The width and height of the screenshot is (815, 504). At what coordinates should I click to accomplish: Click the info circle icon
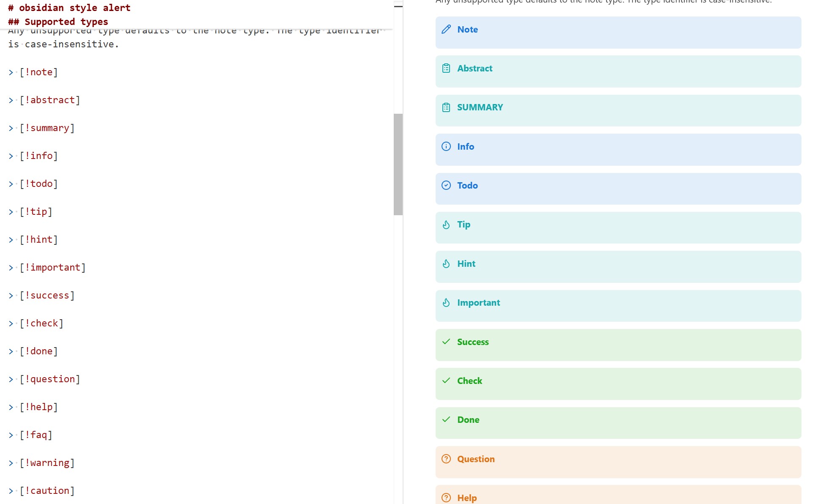click(446, 147)
